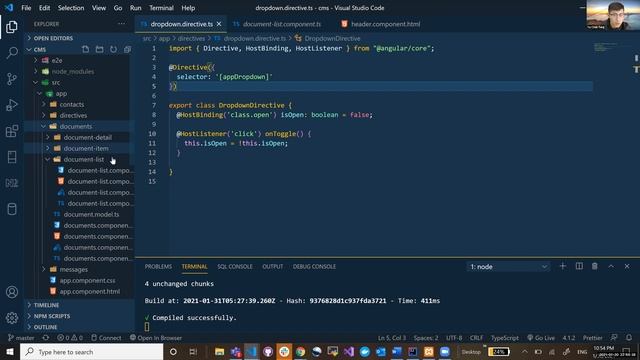Click Go Live in status bar
This screenshot has width=640, height=360.
pos(541,338)
